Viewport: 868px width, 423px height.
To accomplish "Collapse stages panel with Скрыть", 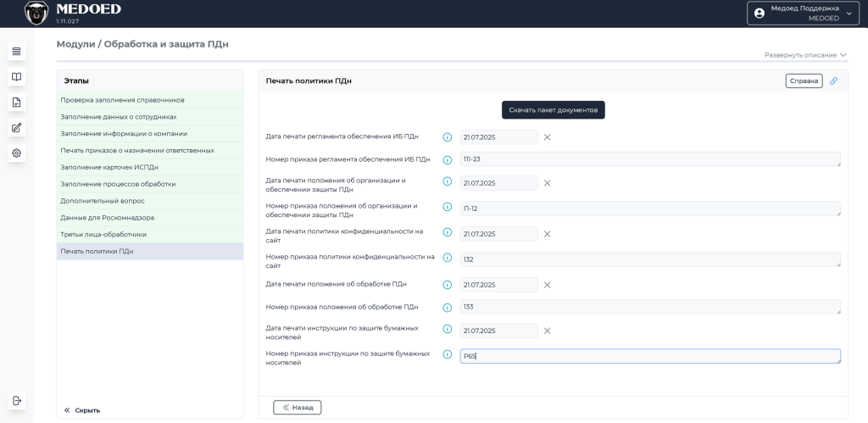I will tap(82, 410).
